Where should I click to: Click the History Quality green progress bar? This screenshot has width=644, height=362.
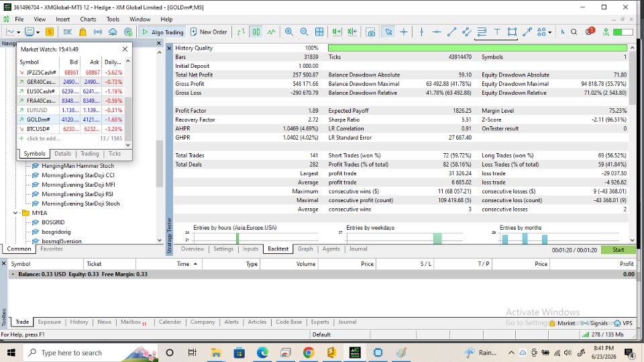[x=478, y=48]
